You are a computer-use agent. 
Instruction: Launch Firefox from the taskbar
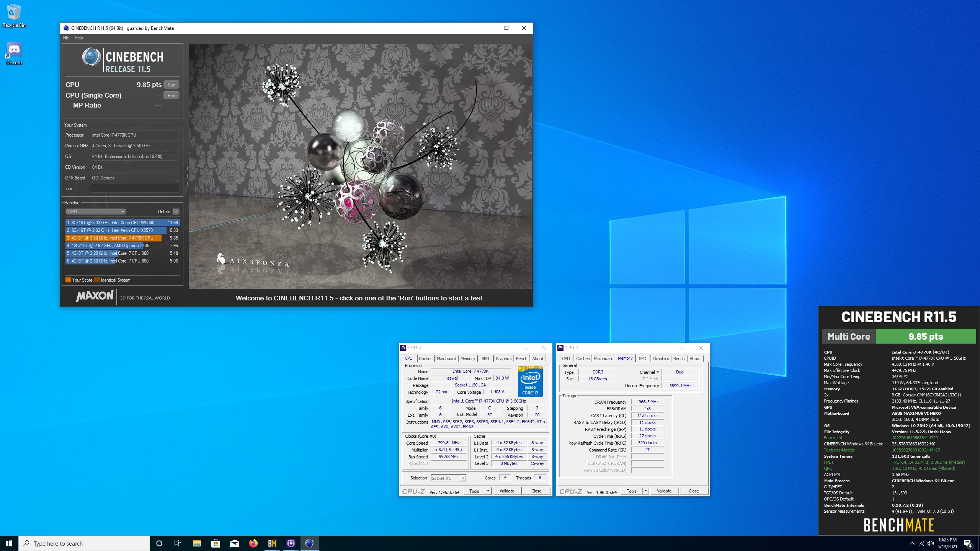(253, 543)
